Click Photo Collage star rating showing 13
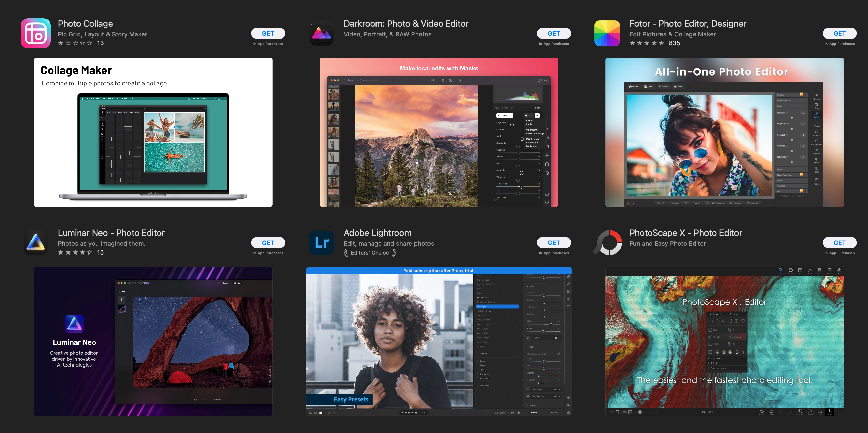Viewport: 868px width, 433px height. tap(81, 43)
